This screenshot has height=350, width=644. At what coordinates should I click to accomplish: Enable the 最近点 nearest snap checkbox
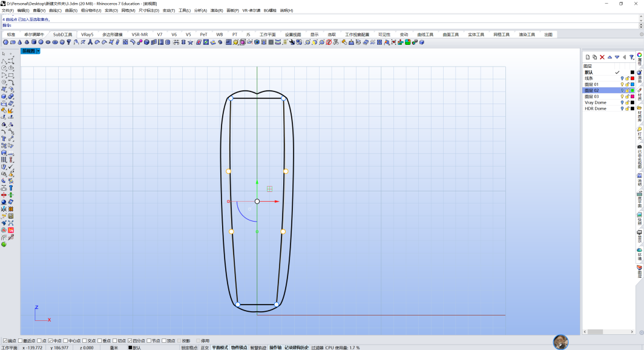click(20, 340)
